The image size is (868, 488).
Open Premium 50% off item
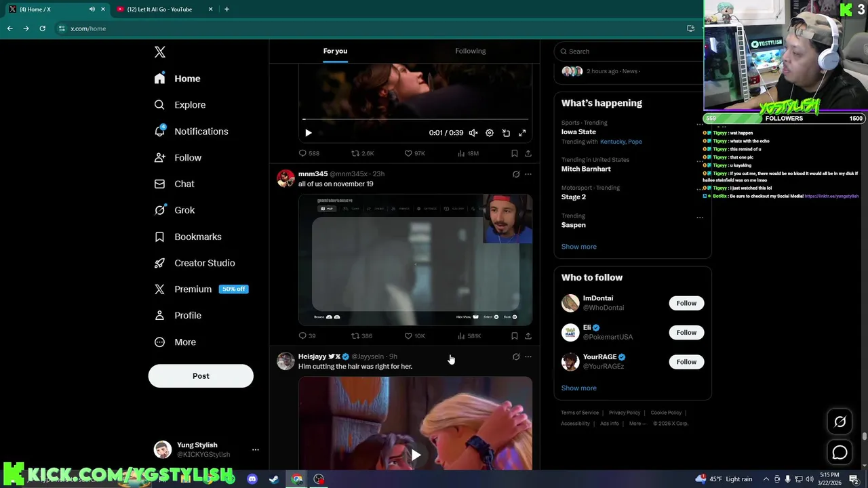201,289
